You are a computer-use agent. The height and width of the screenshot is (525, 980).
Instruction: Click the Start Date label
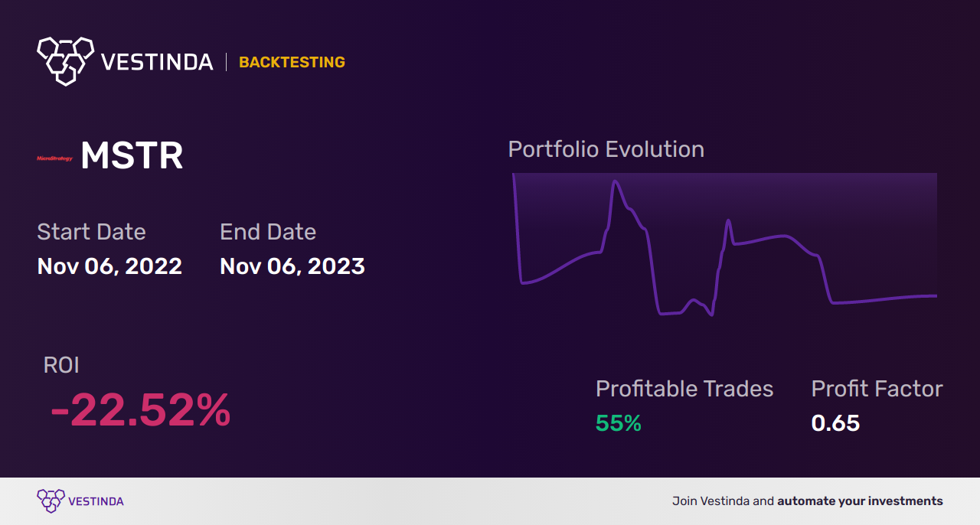(x=91, y=232)
